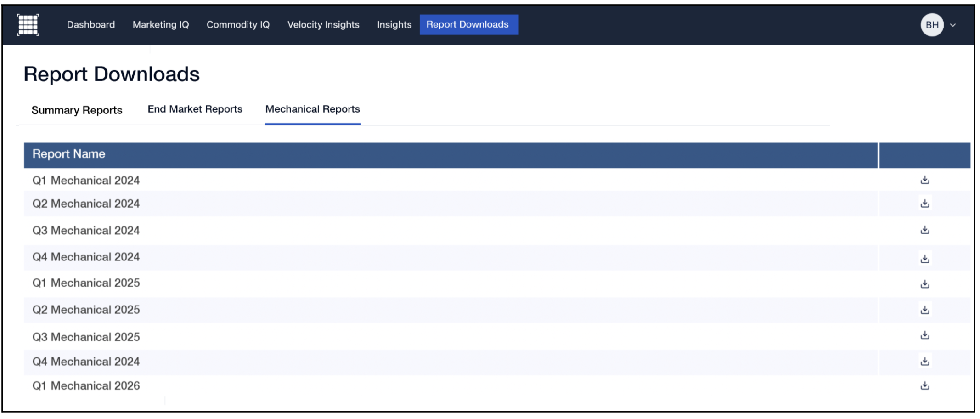The width and height of the screenshot is (980, 419).
Task: Navigate to Commodity IQ
Action: 238,25
